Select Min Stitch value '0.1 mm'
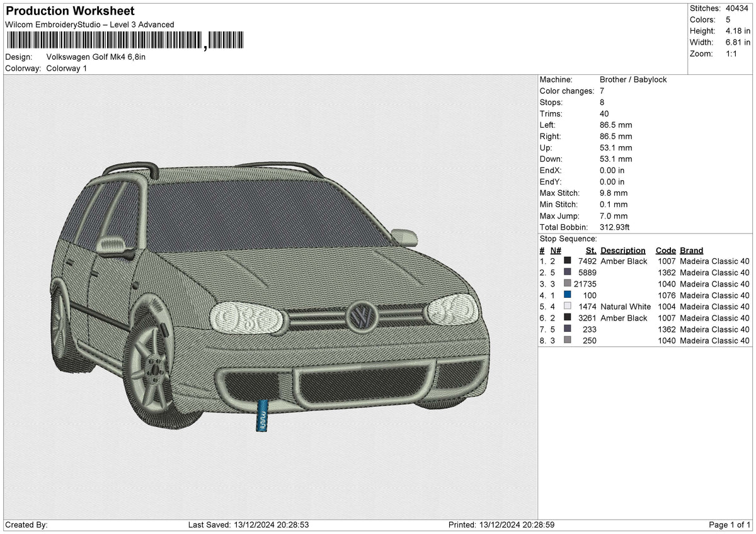The height and width of the screenshot is (534, 756). point(614,204)
